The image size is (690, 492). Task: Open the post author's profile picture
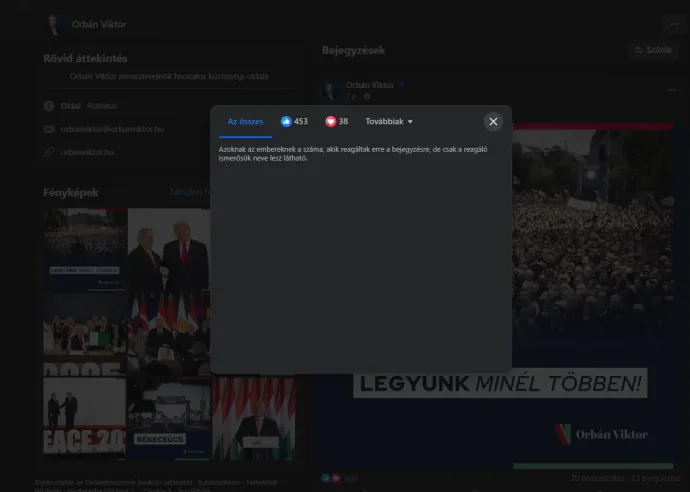coord(331,92)
